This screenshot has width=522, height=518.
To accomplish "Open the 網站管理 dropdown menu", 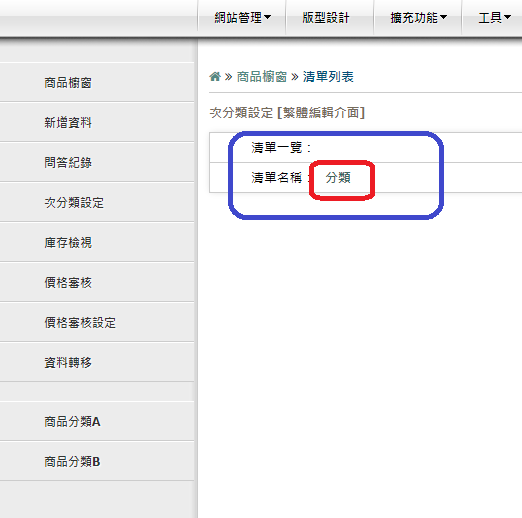I will pyautogui.click(x=243, y=17).
